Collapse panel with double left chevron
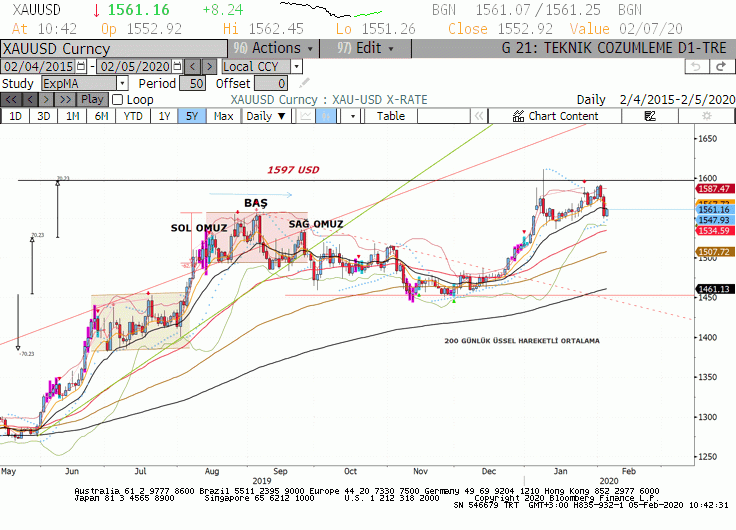The image size is (736, 530). 478,116
